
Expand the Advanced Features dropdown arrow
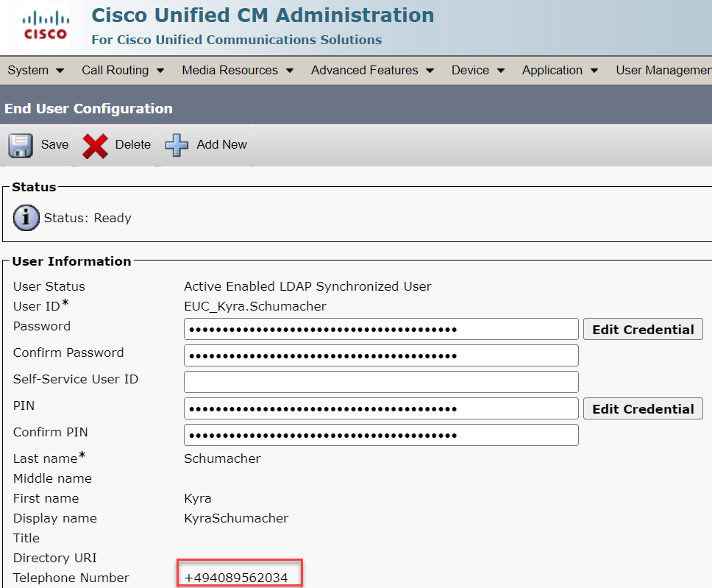(x=430, y=71)
